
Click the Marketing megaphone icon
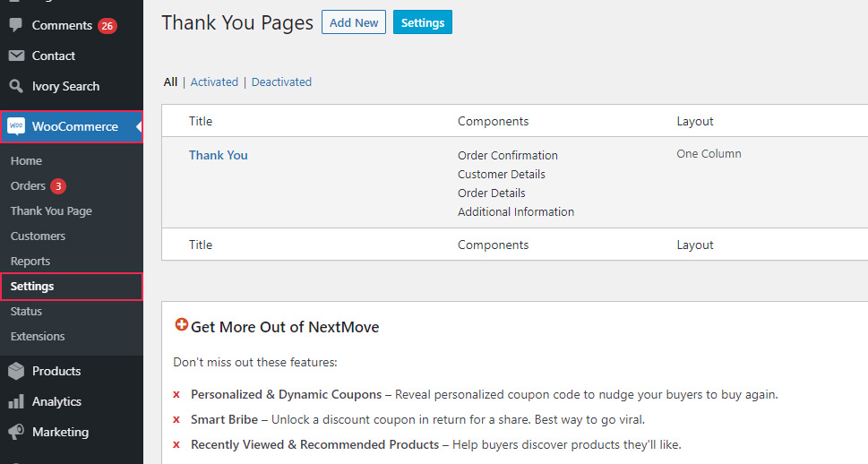[16, 432]
